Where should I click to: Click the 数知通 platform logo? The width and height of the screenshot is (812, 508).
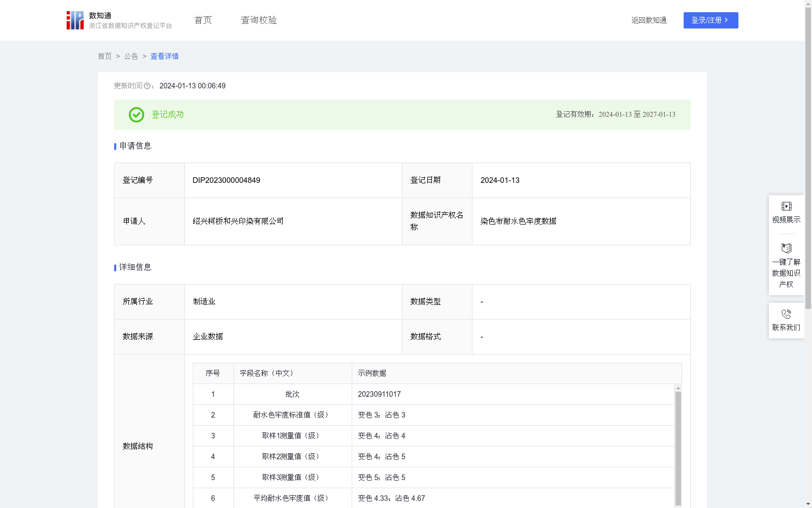119,20
